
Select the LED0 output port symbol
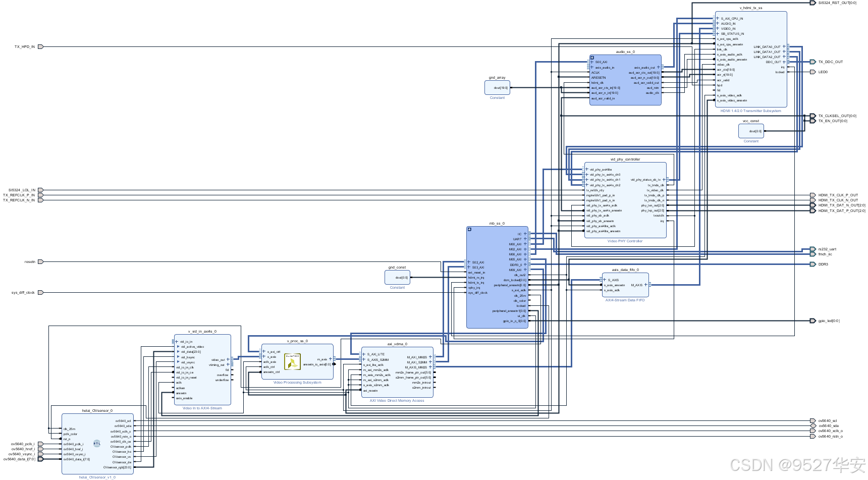(x=812, y=72)
